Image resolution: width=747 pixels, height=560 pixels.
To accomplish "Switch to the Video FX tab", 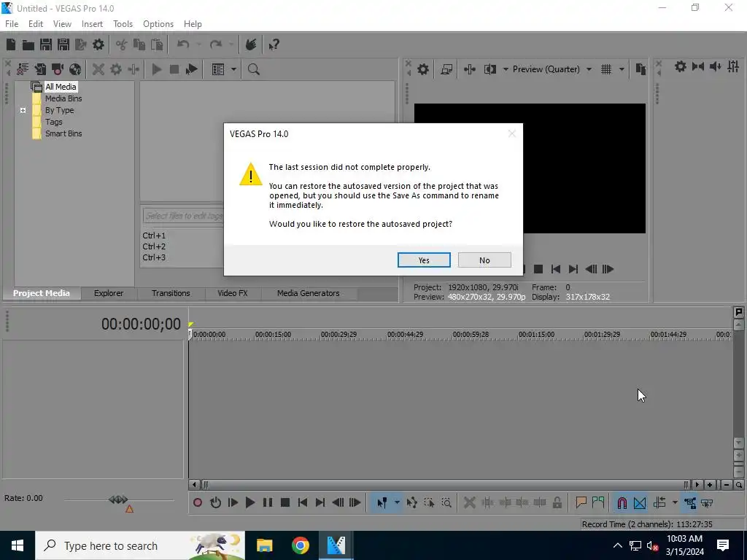I will pyautogui.click(x=233, y=293).
